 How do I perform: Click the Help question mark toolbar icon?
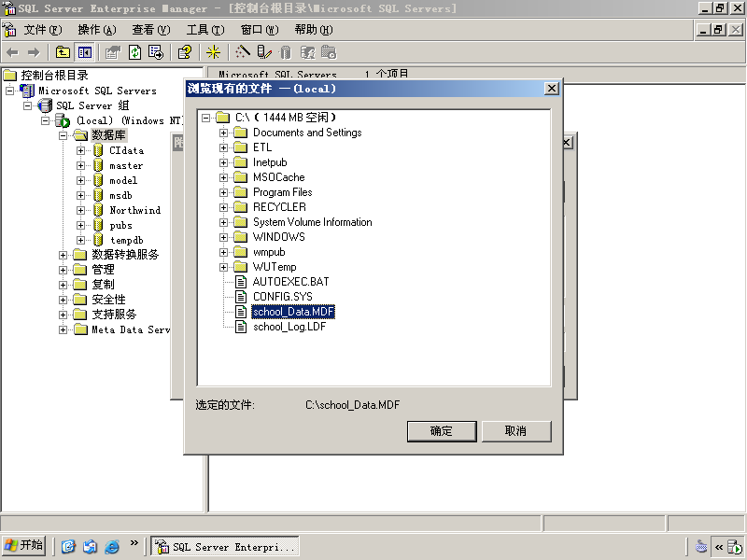click(x=184, y=52)
